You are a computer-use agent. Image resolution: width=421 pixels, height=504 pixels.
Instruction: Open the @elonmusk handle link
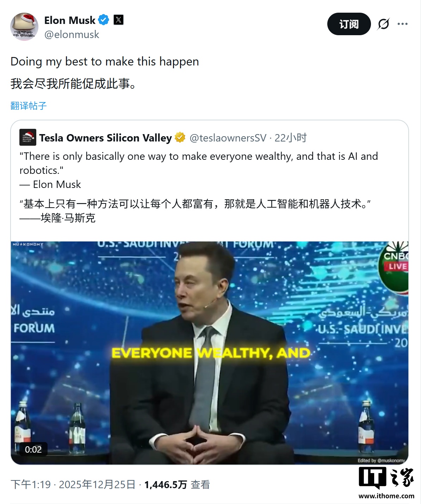72,34
